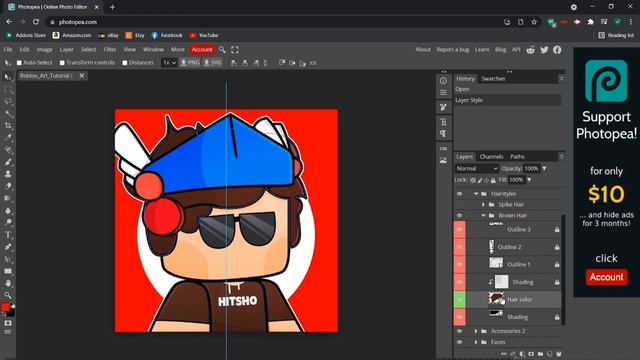Open the blend mode Normal dropdown
The width and height of the screenshot is (640, 360).
476,169
